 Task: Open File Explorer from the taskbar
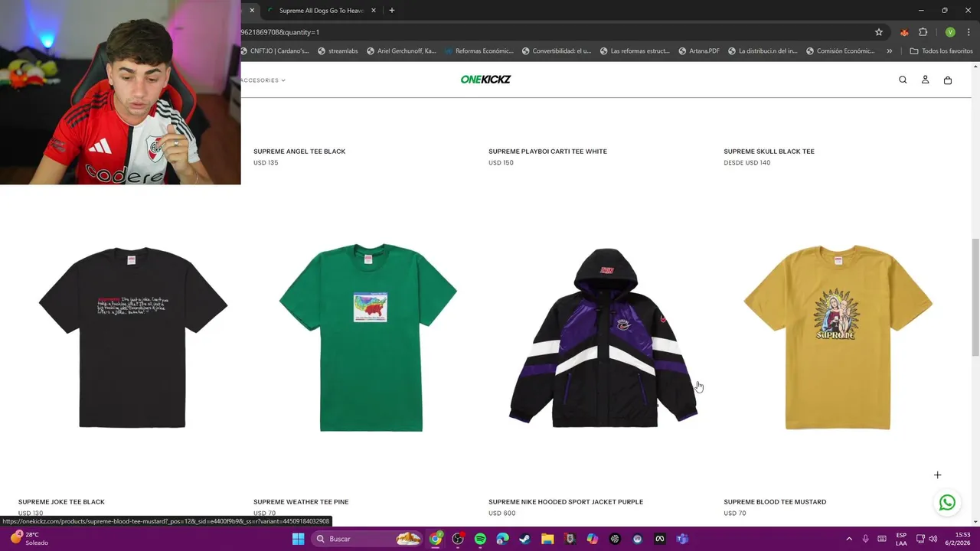click(x=547, y=539)
